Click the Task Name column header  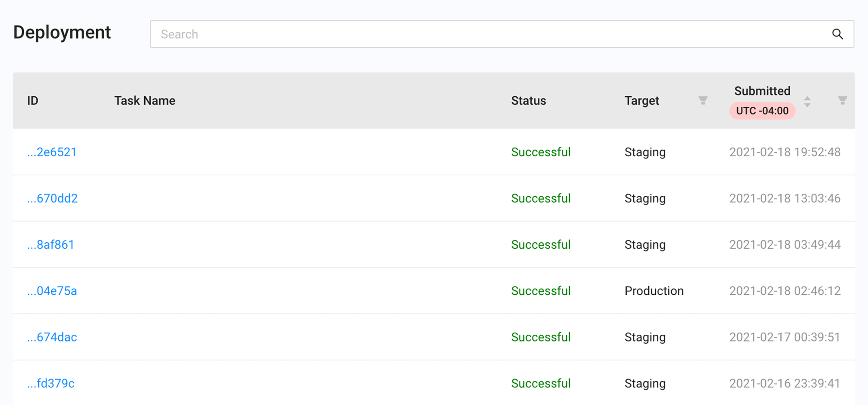pos(145,101)
